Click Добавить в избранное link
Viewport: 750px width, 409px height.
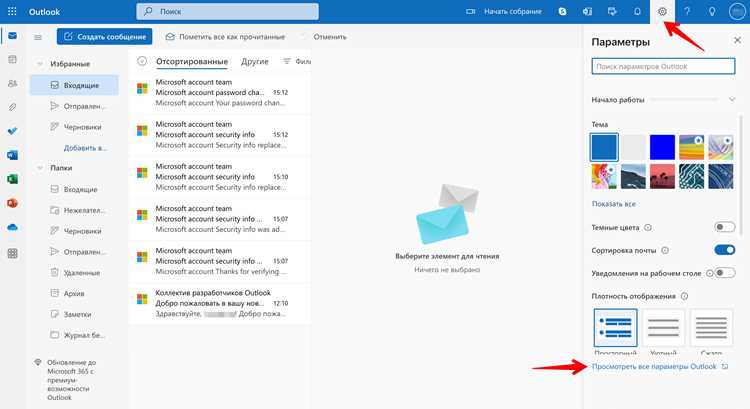coord(85,148)
